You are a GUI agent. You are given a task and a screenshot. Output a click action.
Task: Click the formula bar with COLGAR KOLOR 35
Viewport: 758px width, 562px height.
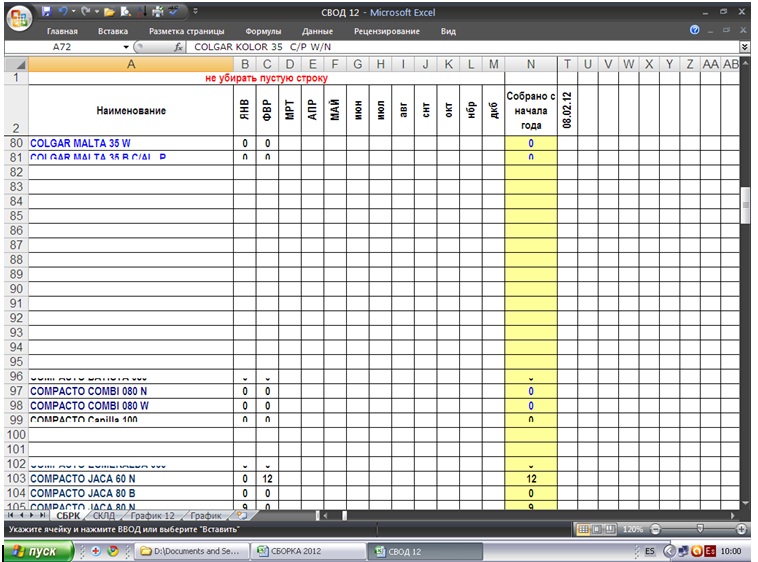click(x=463, y=47)
